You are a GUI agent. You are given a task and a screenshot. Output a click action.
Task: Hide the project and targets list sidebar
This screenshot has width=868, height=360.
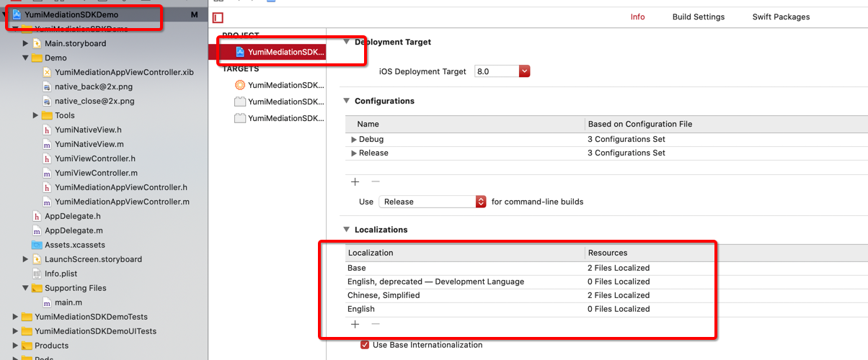point(218,17)
